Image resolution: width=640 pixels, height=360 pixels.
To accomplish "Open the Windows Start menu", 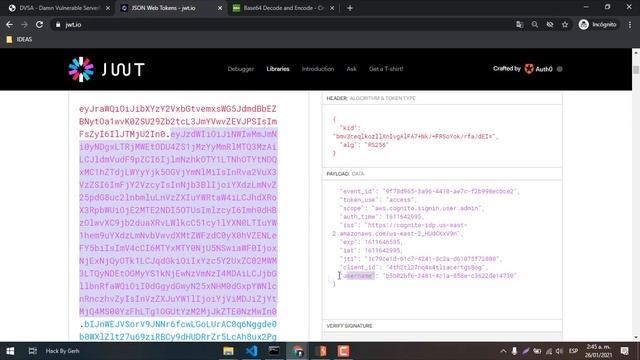I will click(10, 351).
